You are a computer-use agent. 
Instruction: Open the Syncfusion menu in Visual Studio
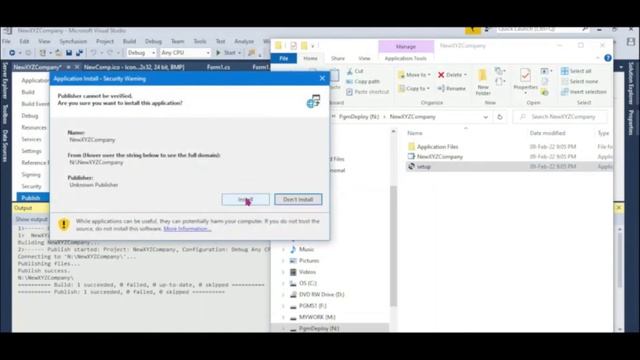pos(73,41)
